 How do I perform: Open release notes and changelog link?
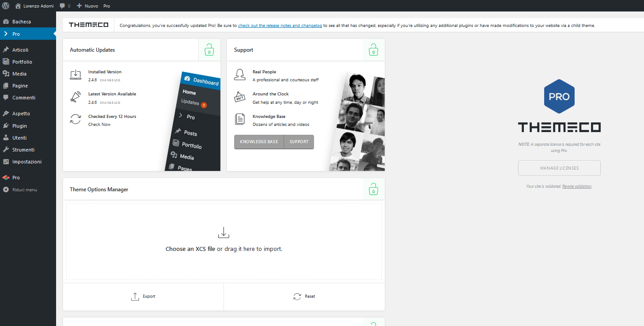click(x=280, y=26)
